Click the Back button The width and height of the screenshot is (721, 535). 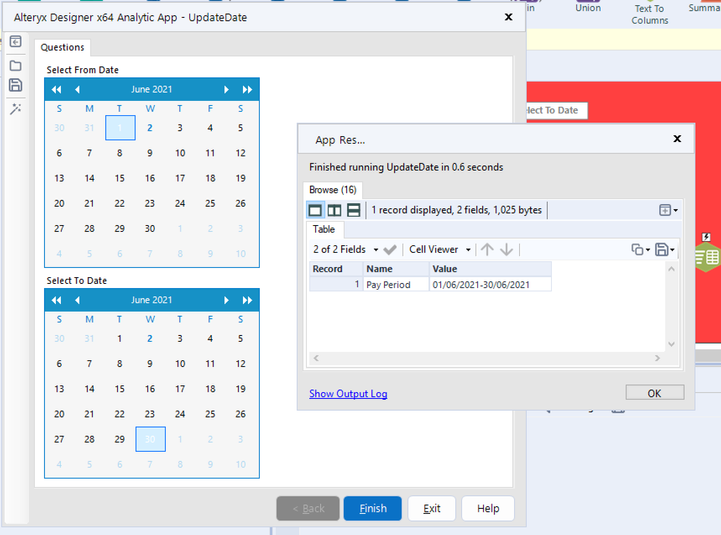pos(308,508)
